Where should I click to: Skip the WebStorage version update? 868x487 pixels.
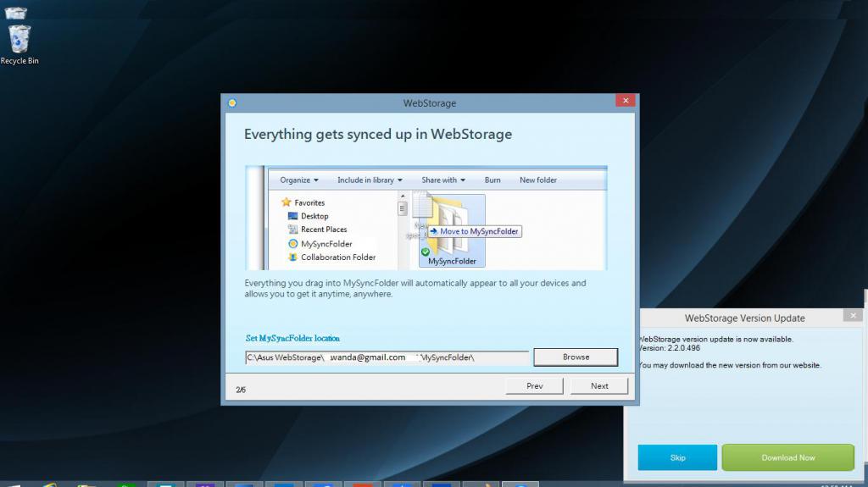click(x=677, y=457)
